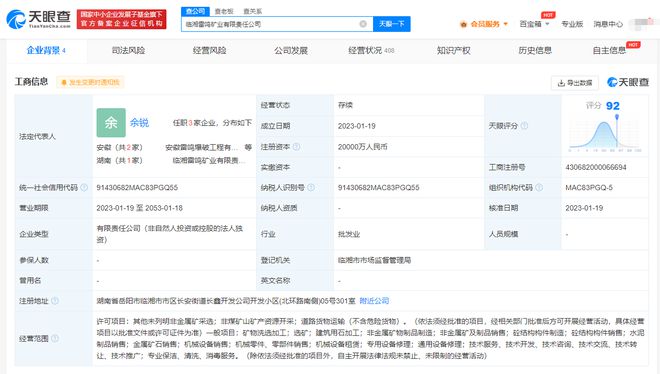This screenshot has height=374, width=660.
Task: Open the Tianyancha logo in the header
Action: [38, 19]
